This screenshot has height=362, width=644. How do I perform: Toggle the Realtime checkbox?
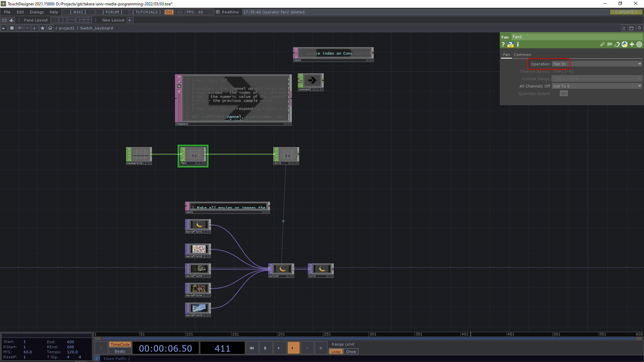tap(218, 12)
